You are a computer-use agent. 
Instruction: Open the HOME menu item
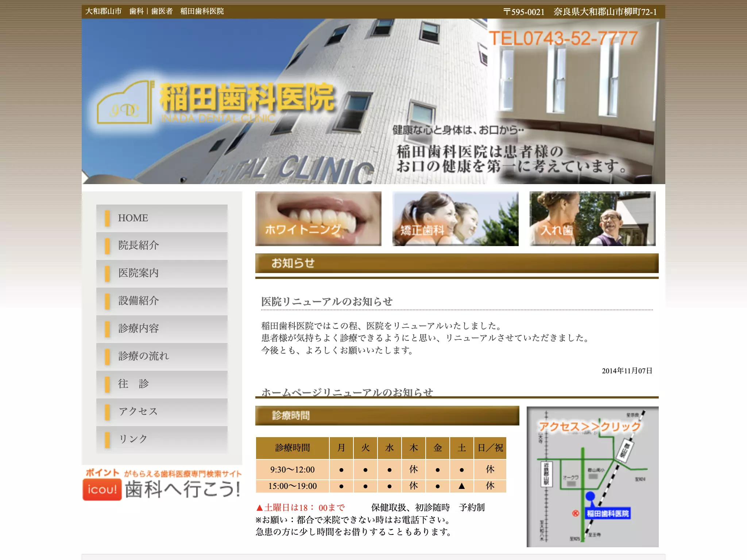(162, 218)
